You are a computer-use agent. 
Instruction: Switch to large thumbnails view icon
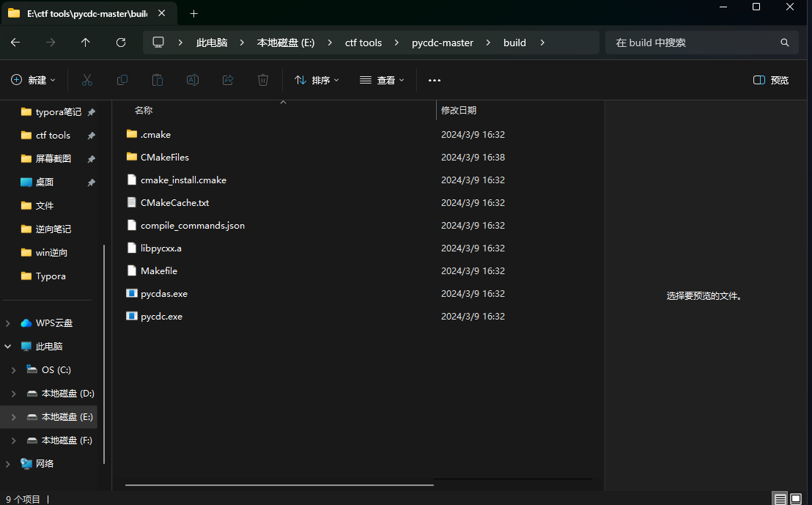(796, 499)
